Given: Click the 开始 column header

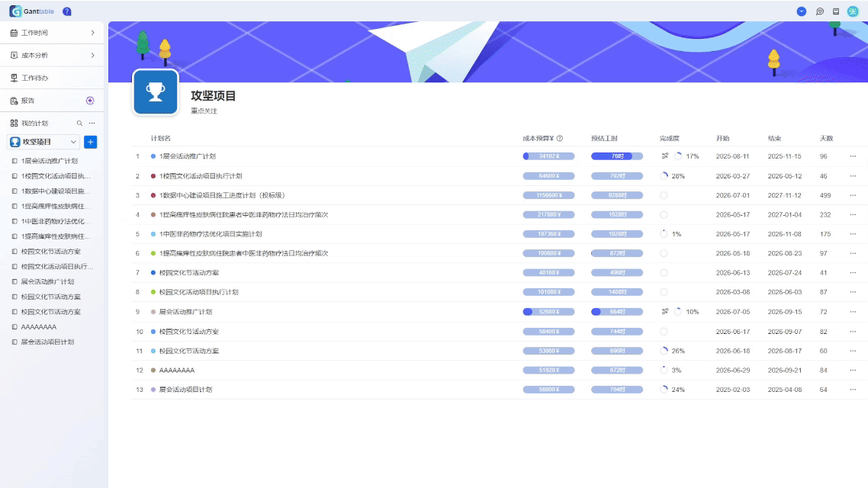Looking at the screenshot, I should [x=722, y=138].
